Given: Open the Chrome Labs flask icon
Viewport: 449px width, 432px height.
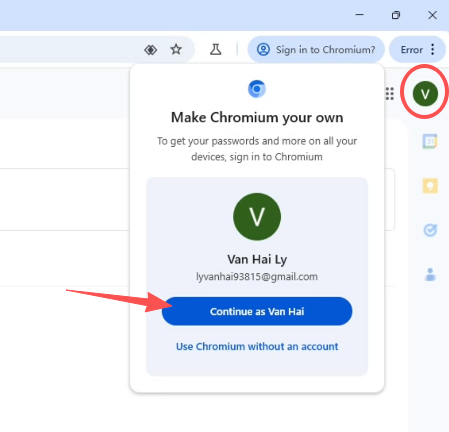Looking at the screenshot, I should tap(215, 50).
